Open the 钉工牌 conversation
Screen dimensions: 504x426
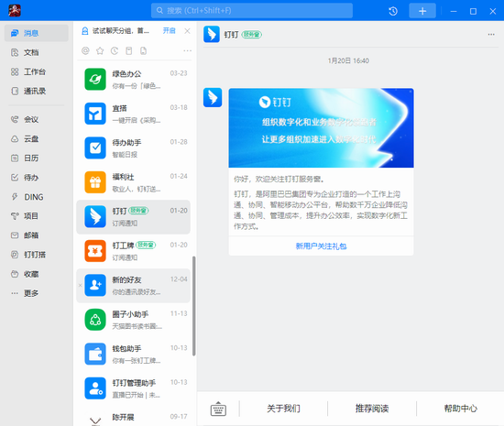pos(134,251)
